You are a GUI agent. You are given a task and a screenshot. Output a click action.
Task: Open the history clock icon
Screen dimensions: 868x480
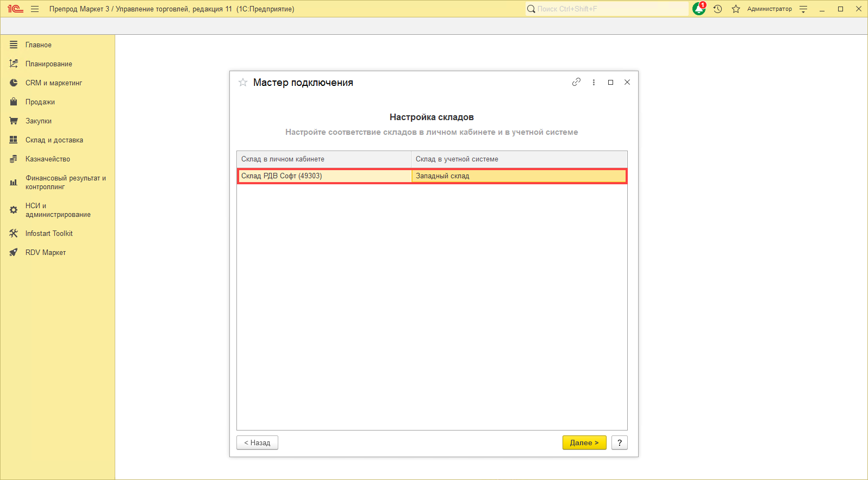(x=717, y=9)
